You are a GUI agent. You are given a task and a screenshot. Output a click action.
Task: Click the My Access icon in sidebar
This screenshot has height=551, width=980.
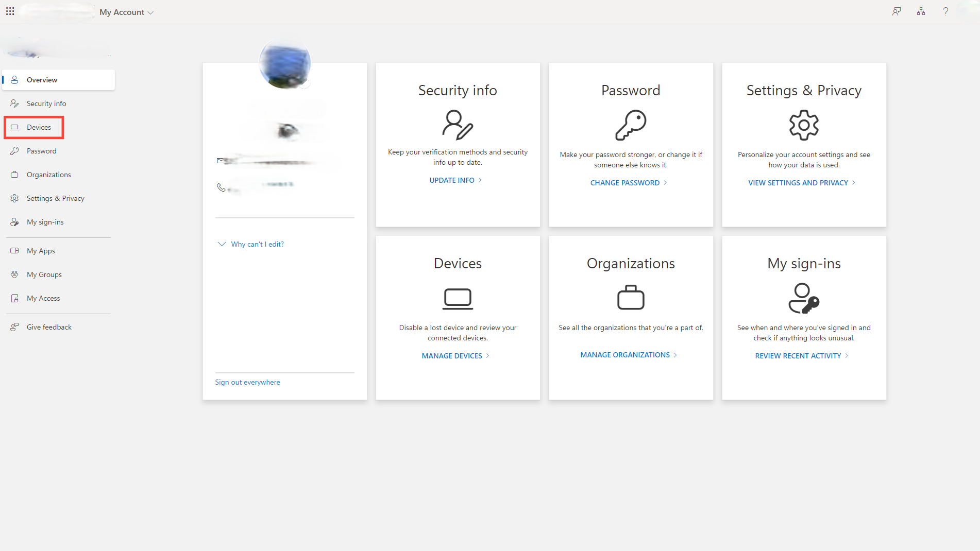pyautogui.click(x=14, y=298)
